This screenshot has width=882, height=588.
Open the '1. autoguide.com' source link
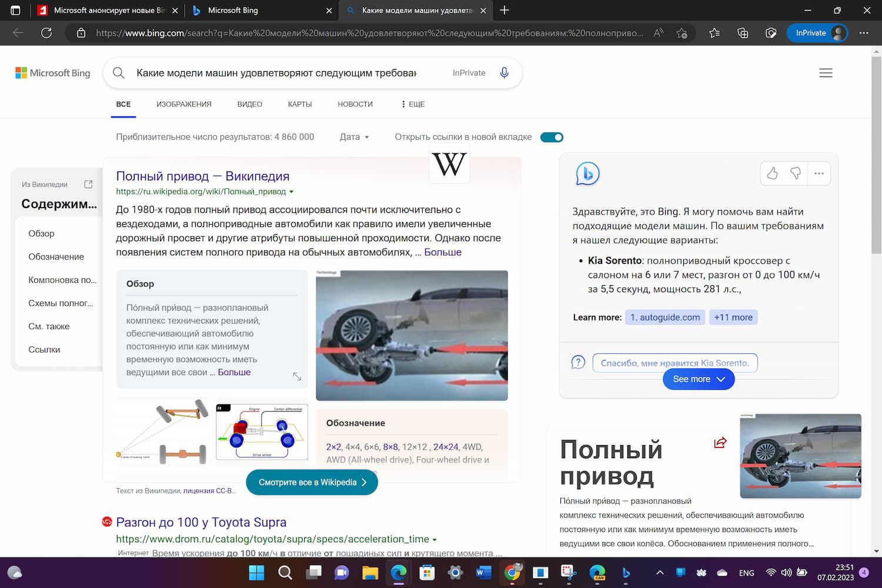pos(665,318)
